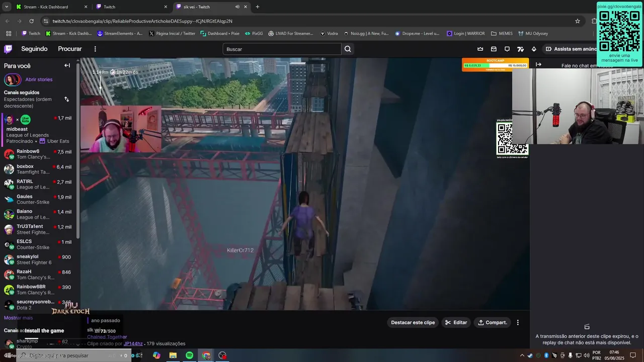Viewport: 644px width, 362px height.
Task: Reload the browser page
Action: (x=31, y=21)
